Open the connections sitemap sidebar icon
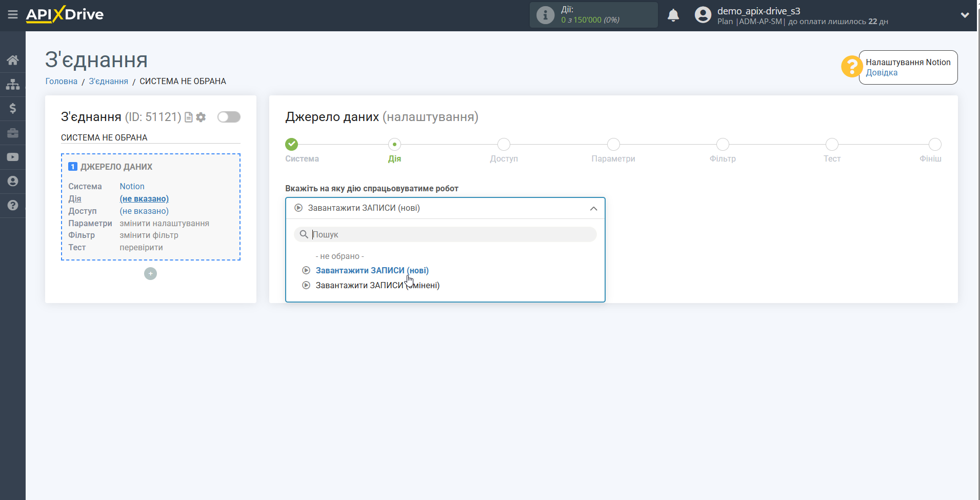Screen dimensions: 980x500 (13, 84)
